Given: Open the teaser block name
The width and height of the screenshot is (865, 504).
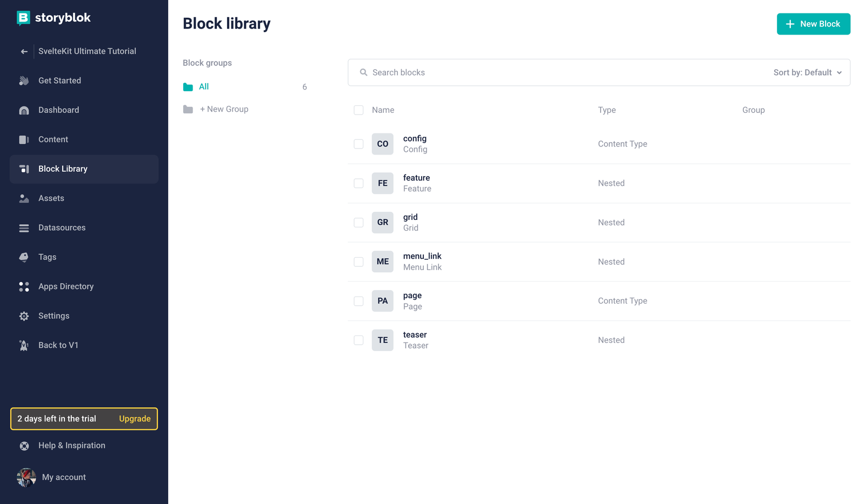Looking at the screenshot, I should click(415, 335).
